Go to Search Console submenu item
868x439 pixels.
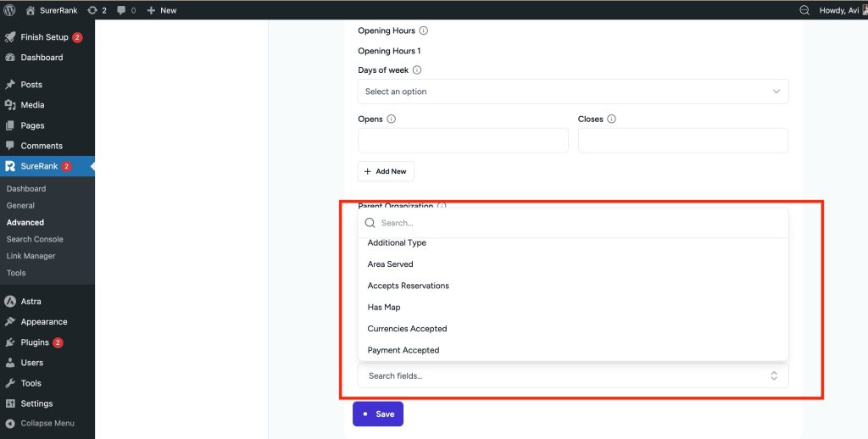pos(35,239)
